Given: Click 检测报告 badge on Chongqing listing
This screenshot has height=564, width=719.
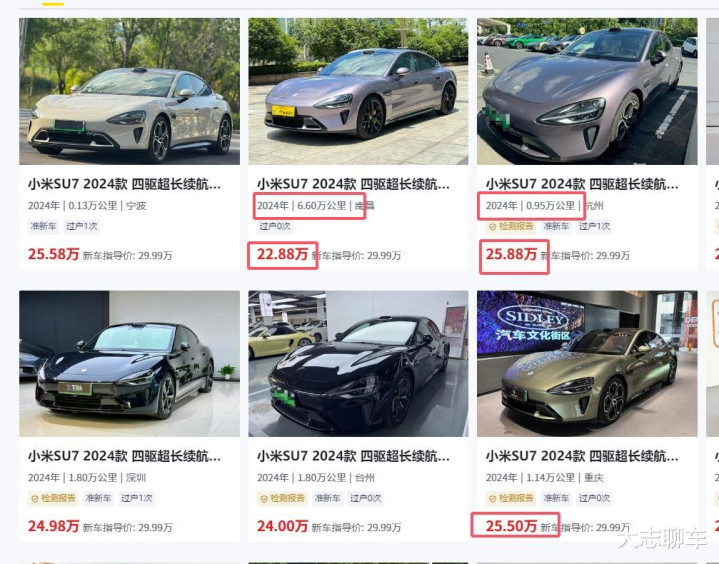Looking at the screenshot, I should 511,498.
